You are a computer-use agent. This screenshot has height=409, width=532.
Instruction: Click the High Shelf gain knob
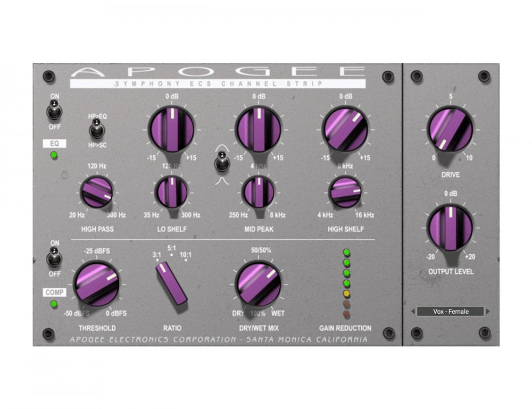(x=345, y=129)
